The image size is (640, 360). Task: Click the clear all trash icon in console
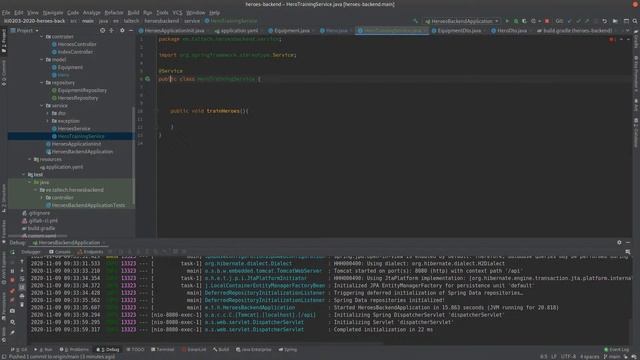[22, 305]
